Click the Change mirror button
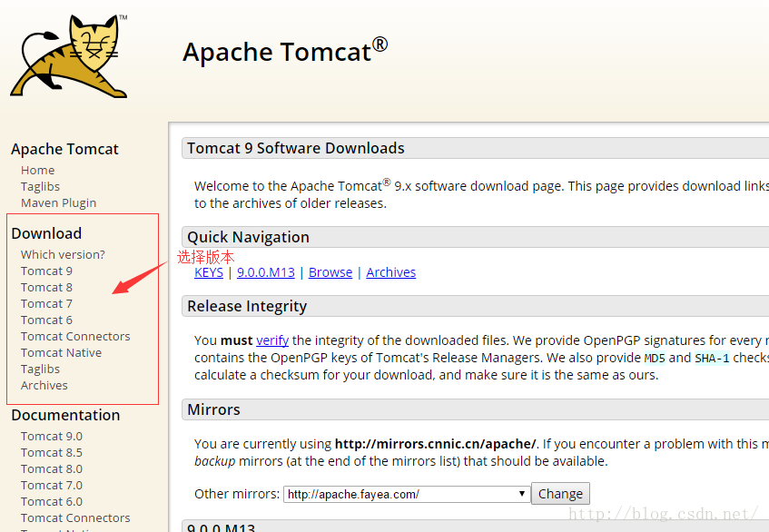Viewport: 769px width, 532px height. tap(560, 494)
